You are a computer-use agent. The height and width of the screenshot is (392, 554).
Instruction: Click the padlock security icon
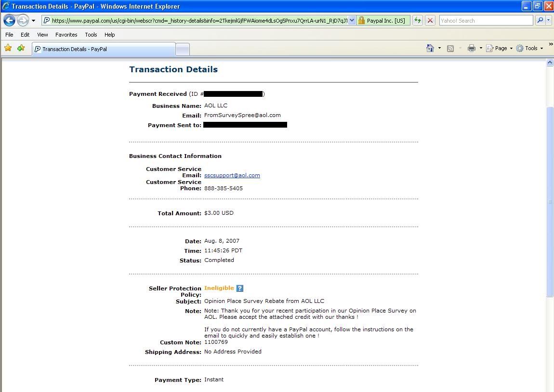click(x=361, y=21)
